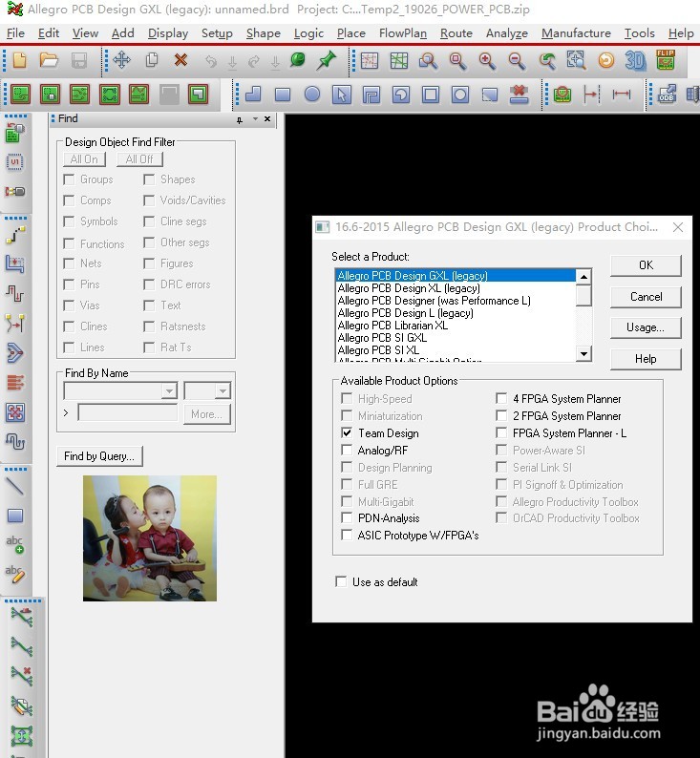Enable the High-Speed checkbox
The width and height of the screenshot is (700, 758).
coord(346,398)
